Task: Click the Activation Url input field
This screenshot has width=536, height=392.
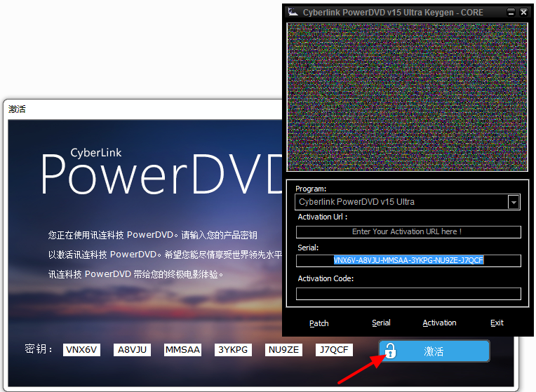Action: click(x=408, y=231)
